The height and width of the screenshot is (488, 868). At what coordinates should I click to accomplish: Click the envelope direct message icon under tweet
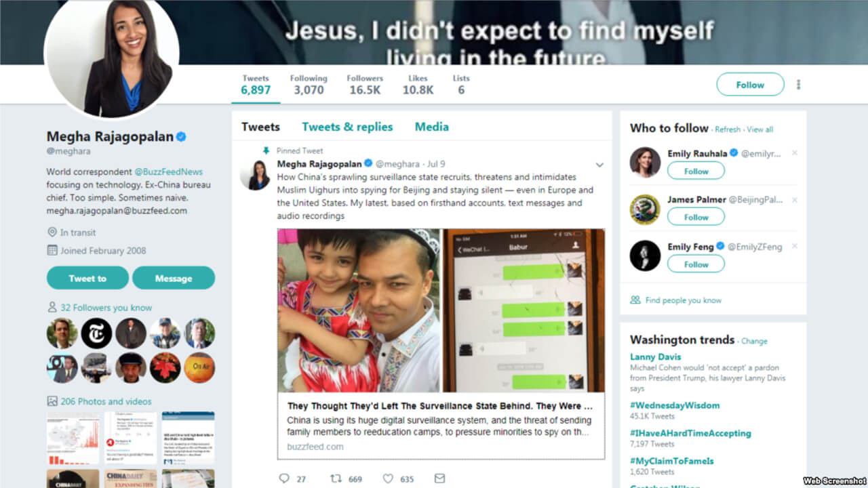[x=439, y=479]
